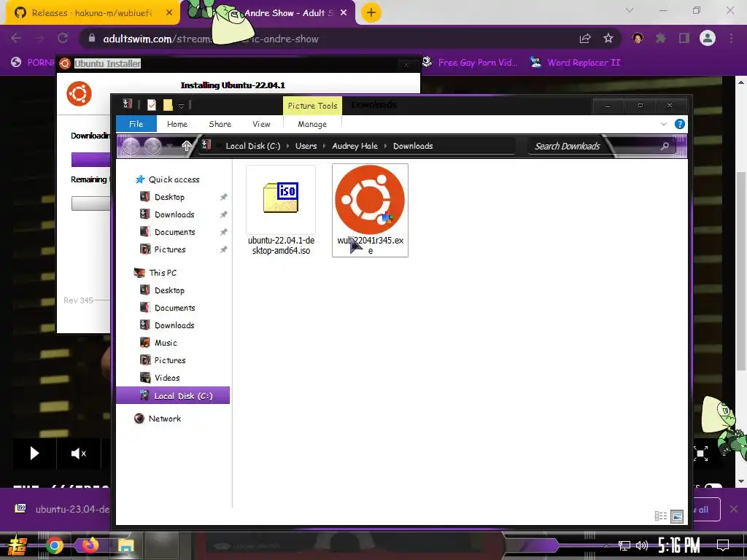This screenshot has width=747, height=560.
Task: Open the Share ribbon tab
Action: click(x=220, y=124)
